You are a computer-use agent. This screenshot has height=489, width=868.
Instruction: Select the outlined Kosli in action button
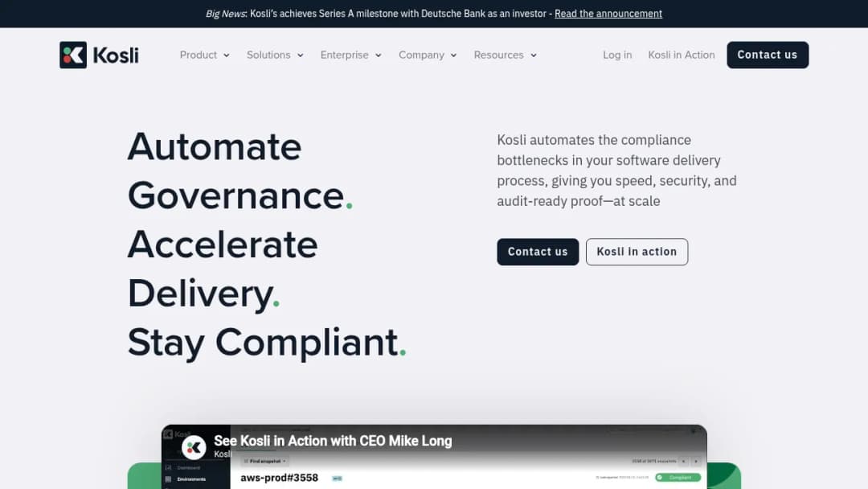[637, 252]
